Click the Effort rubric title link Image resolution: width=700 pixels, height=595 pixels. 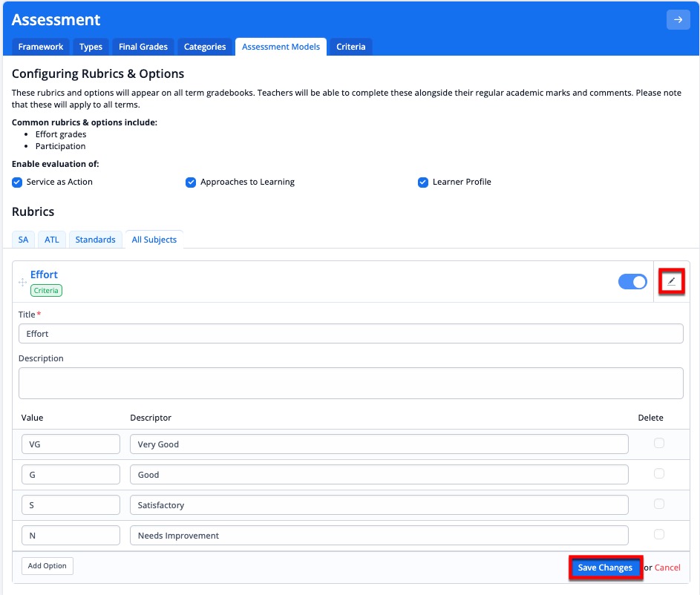[44, 275]
